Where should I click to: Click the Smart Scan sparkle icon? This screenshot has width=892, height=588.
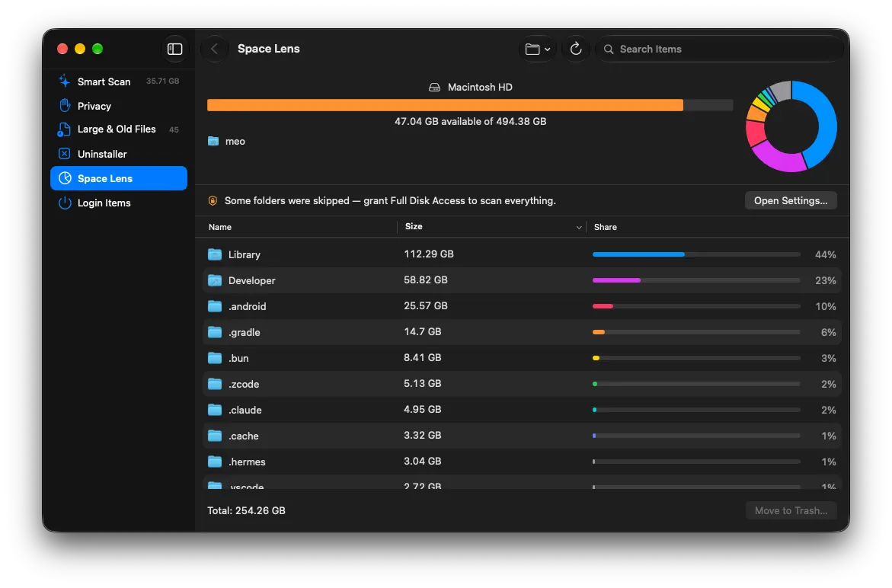point(64,81)
